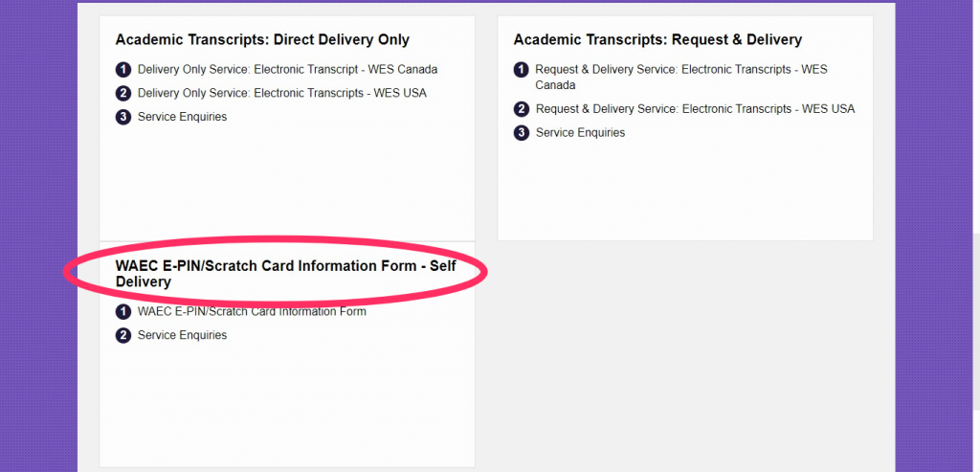Viewport: 980px width, 472px height.
Task: Open Service Enquiries under WAEC E-PIN card
Action: point(182,336)
